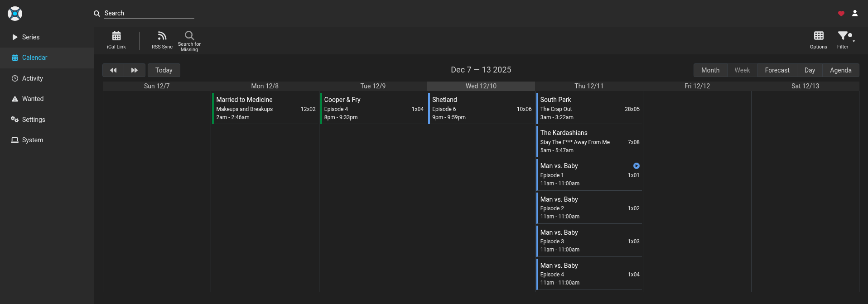Open Series in the sidebar
The width and height of the screenshot is (868, 304).
click(x=31, y=37)
